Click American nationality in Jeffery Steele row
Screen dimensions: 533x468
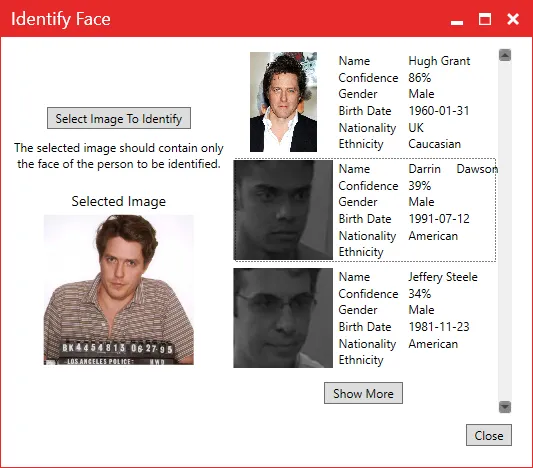433,344
